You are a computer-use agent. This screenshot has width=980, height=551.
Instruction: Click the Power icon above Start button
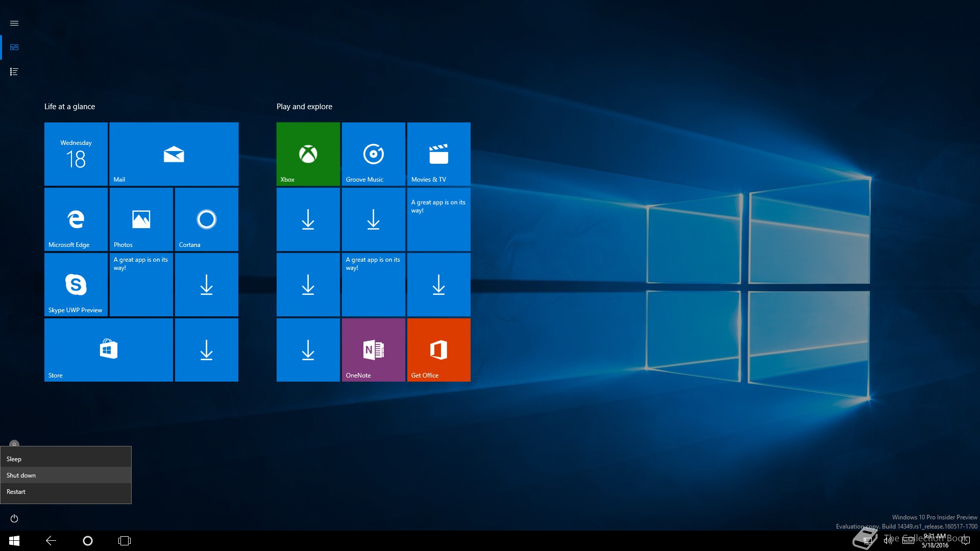14,518
